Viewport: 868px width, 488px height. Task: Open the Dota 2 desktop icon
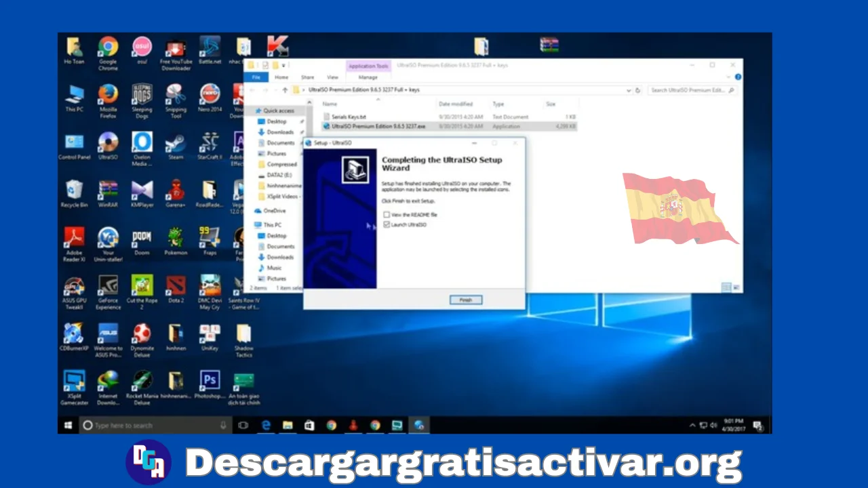click(176, 289)
